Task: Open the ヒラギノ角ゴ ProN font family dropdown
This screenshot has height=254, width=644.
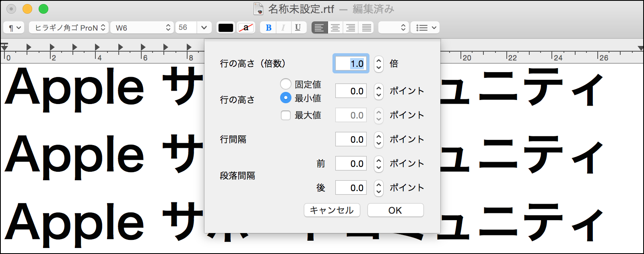Action: pos(69,28)
